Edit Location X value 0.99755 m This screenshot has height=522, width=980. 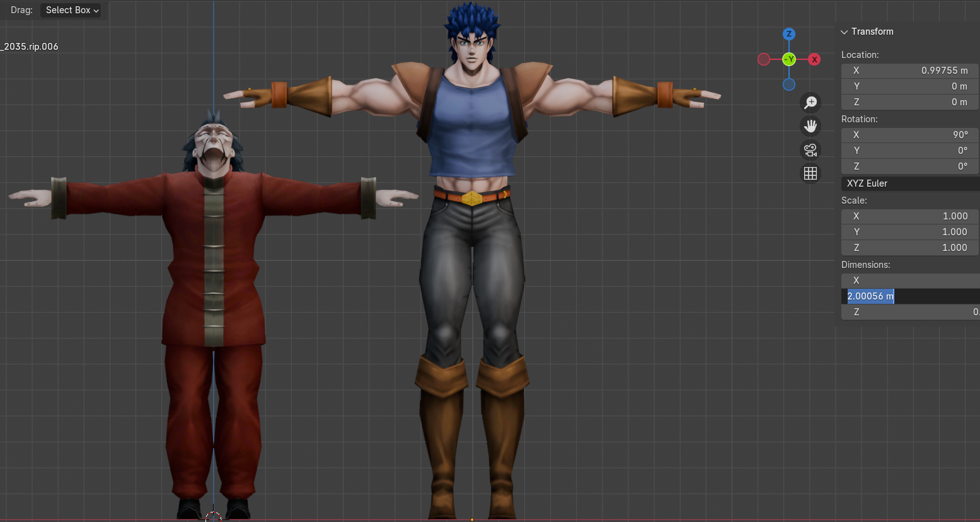point(910,71)
